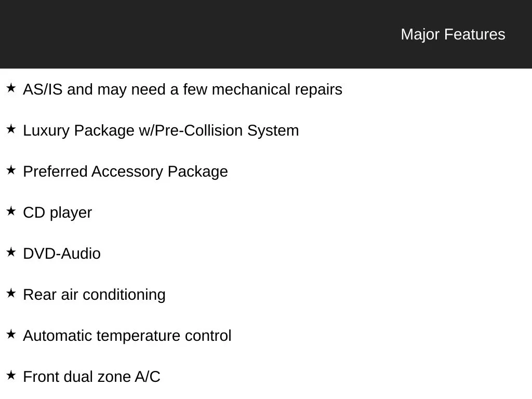Viewport: 532px width, 399px height.
Task: Select the Front dual zone A/C item
Action: click(x=91, y=377)
